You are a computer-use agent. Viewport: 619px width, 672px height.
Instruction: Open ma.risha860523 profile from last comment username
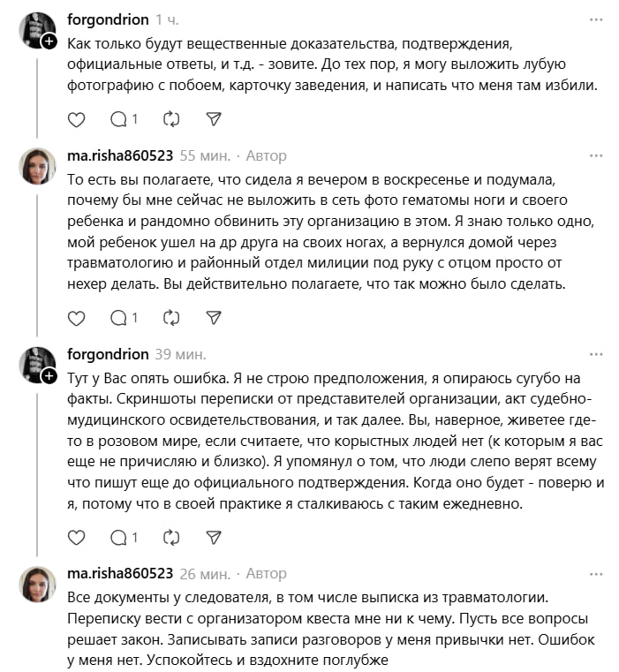tap(120, 574)
